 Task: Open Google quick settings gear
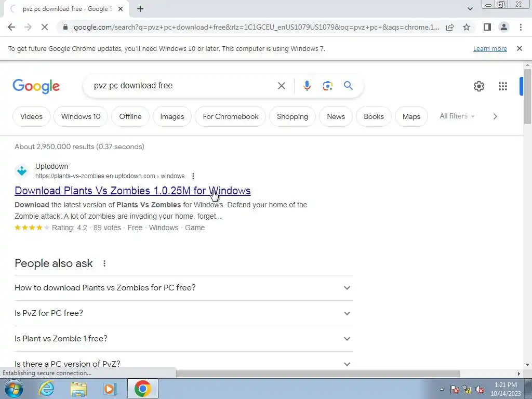pyautogui.click(x=478, y=86)
